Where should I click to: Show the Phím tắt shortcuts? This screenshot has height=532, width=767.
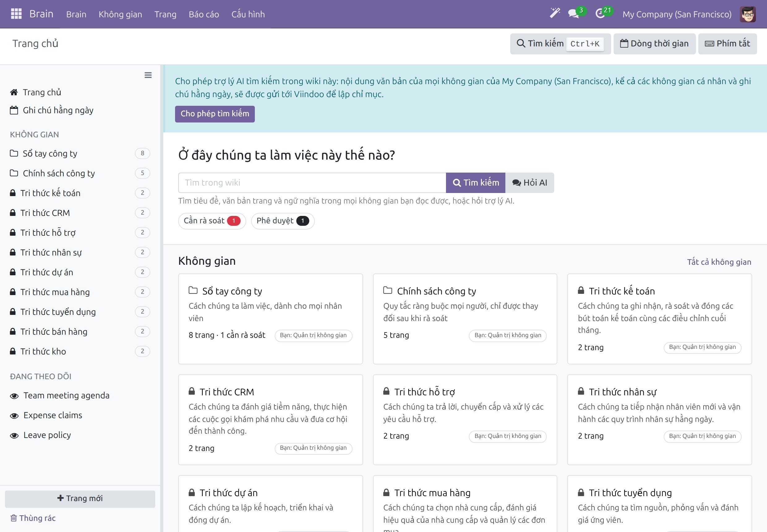(x=727, y=44)
